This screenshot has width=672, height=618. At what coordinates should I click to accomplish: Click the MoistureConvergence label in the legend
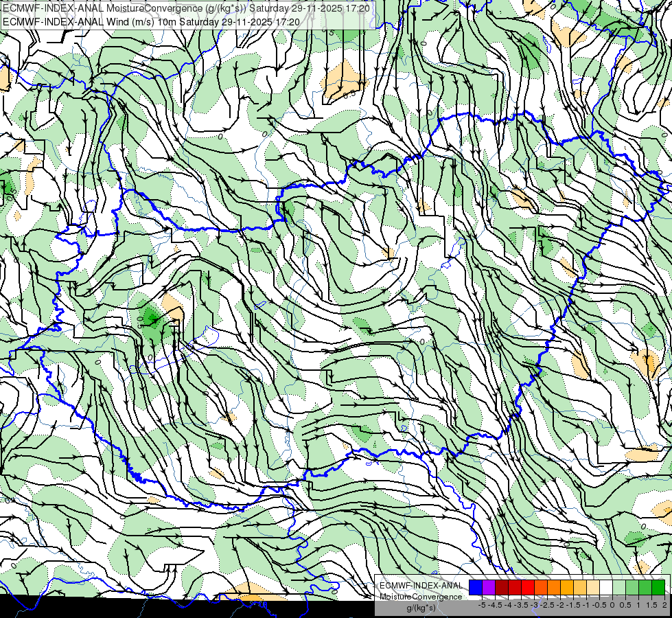point(421,597)
